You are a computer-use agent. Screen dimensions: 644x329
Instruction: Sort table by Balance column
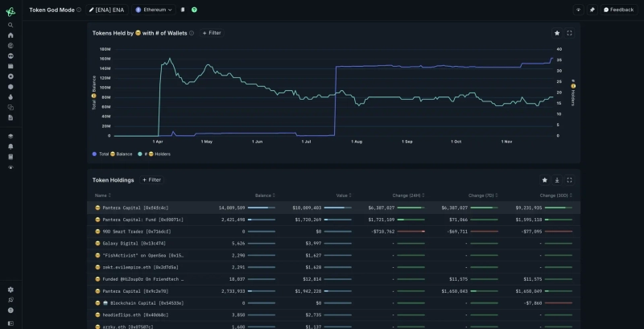click(264, 195)
